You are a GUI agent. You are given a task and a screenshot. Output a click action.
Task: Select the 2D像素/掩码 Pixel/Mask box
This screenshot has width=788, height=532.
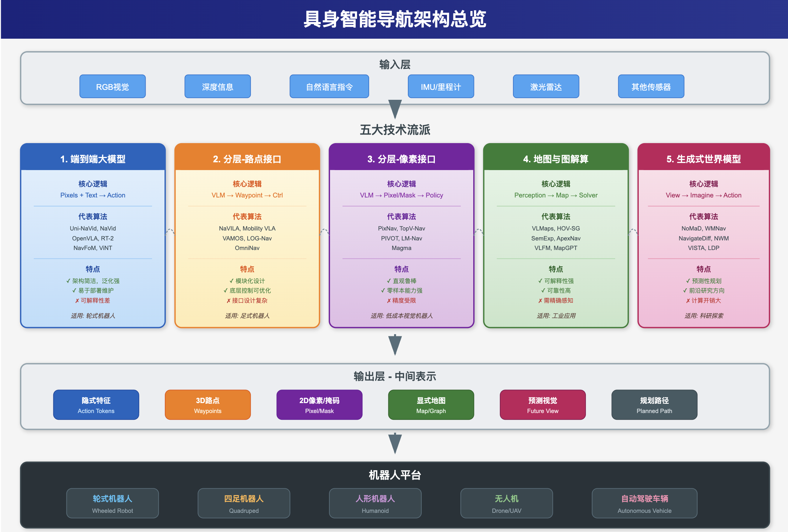319,405
